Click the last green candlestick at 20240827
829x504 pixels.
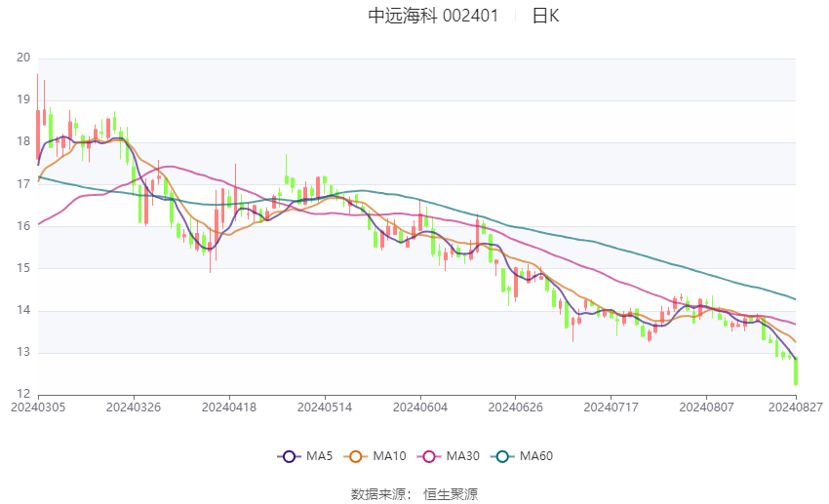[796, 371]
